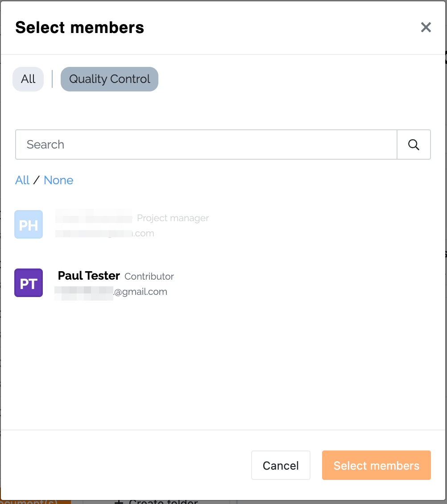The width and height of the screenshot is (447, 504).
Task: Click the project manager's blurred email
Action: [x=104, y=233]
